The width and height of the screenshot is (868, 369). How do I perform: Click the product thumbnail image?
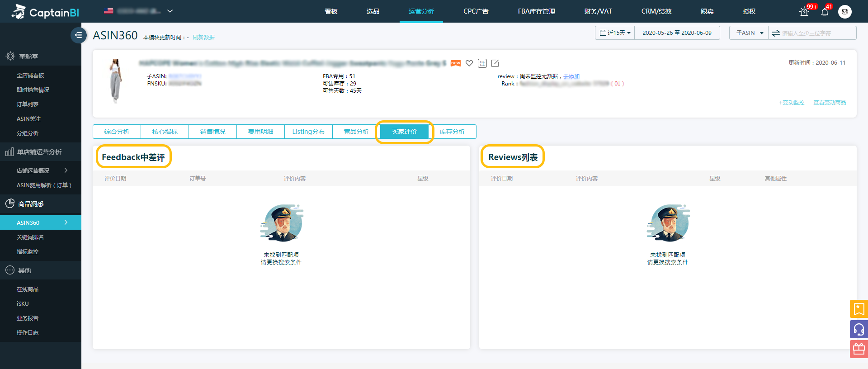click(116, 81)
